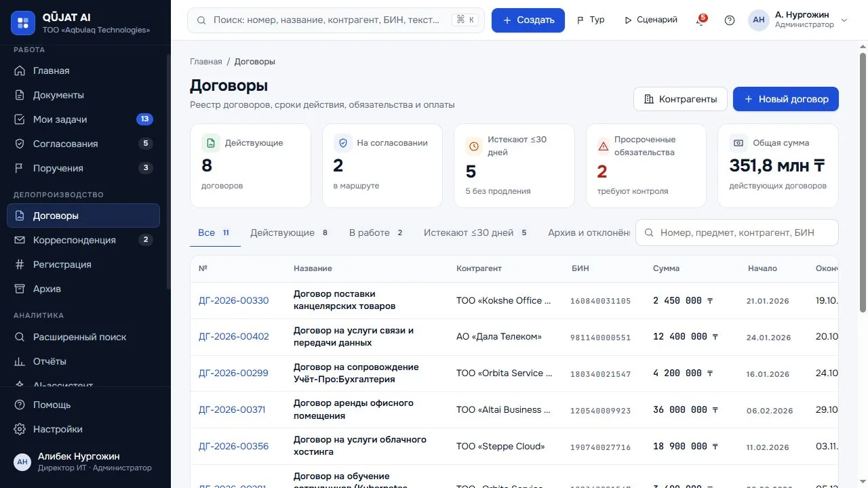Select Договоры in the sidebar
868x488 pixels.
[x=83, y=216]
